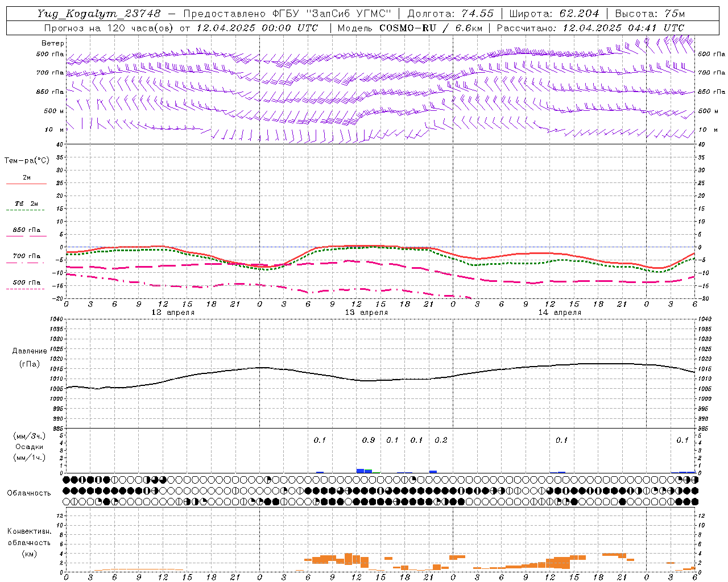Click the 14 апреля date label
The image size is (728, 582).
click(560, 313)
